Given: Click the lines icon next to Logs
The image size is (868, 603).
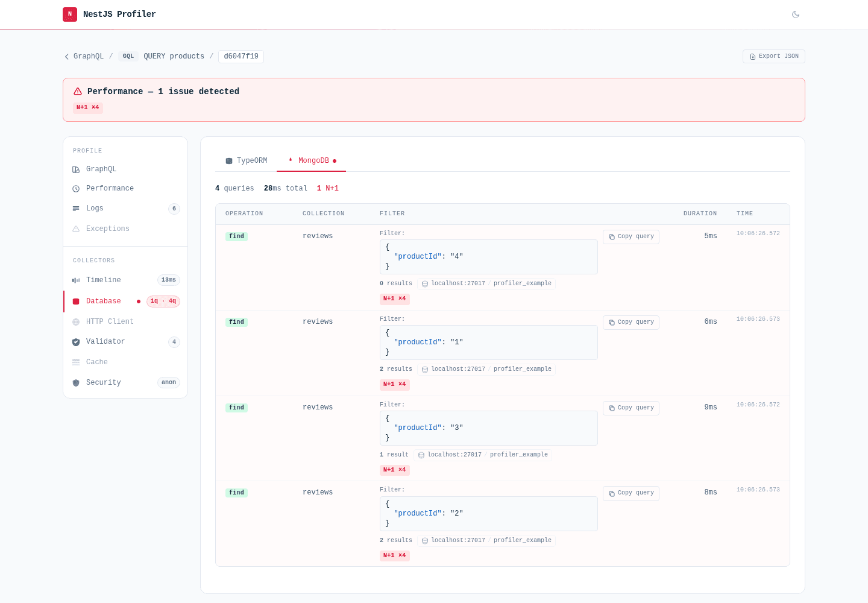Looking at the screenshot, I should pyautogui.click(x=76, y=209).
